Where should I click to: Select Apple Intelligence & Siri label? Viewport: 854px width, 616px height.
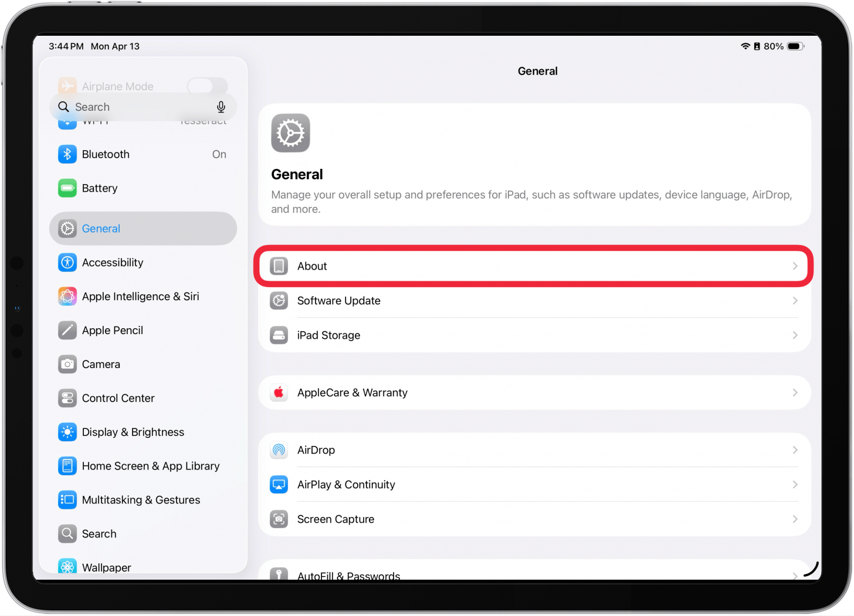click(x=141, y=297)
